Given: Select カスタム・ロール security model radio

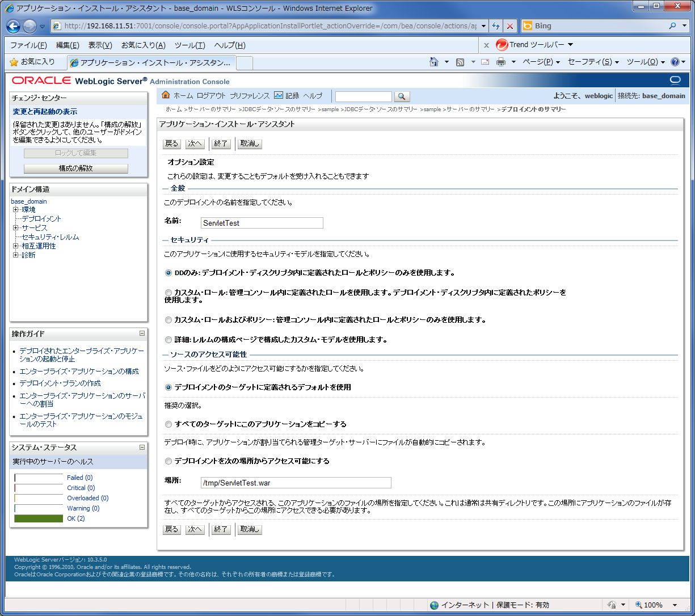Looking at the screenshot, I should pos(169,293).
